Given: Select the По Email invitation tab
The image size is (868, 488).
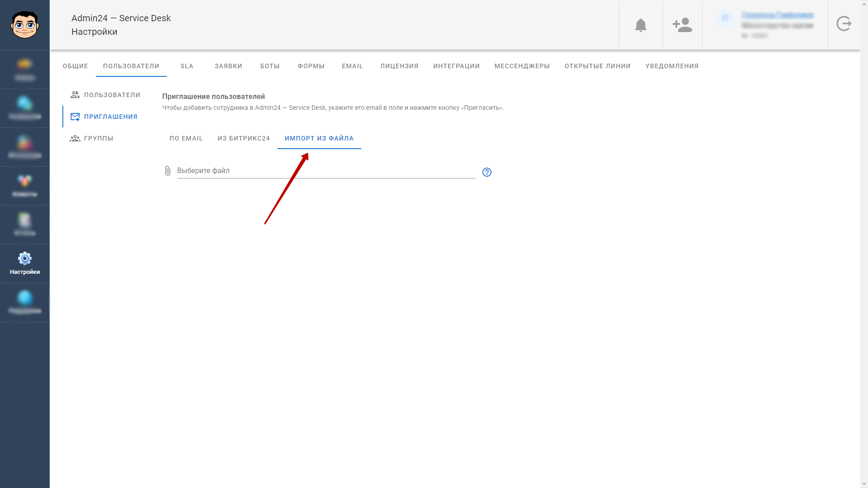Looking at the screenshot, I should (x=186, y=138).
